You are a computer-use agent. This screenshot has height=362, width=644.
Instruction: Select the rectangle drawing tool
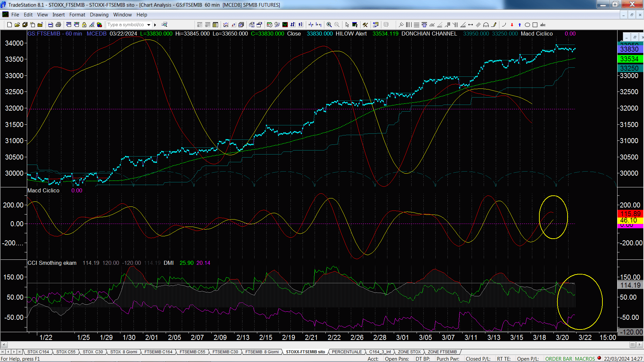[x=535, y=24]
